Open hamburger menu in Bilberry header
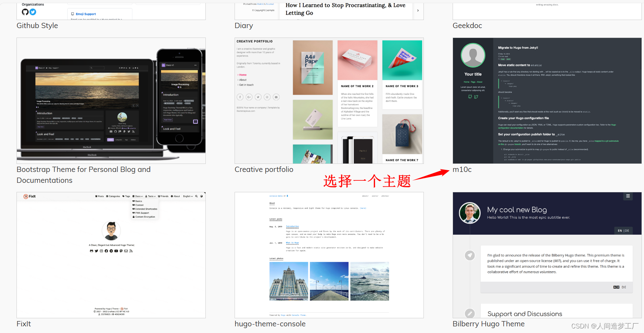 click(628, 196)
